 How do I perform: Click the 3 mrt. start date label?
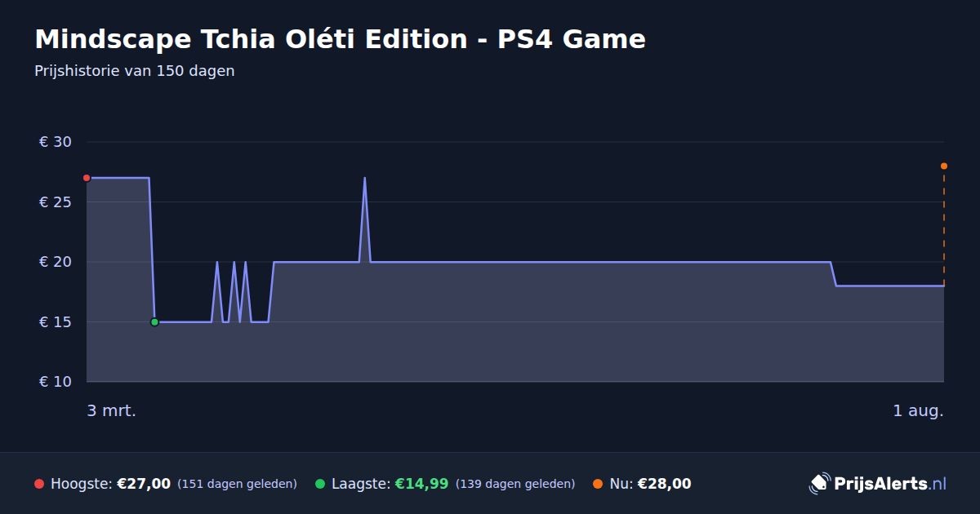click(112, 410)
